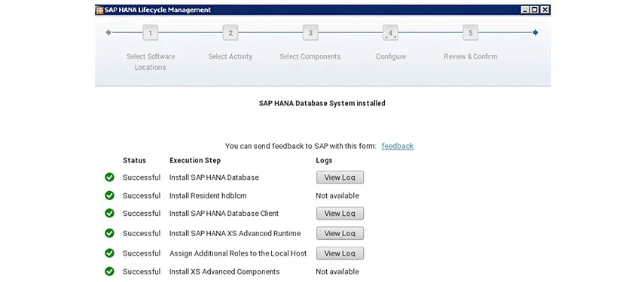The width and height of the screenshot is (644, 282).
Task: Maximize the Lifecycle Management window
Action: tap(535, 10)
